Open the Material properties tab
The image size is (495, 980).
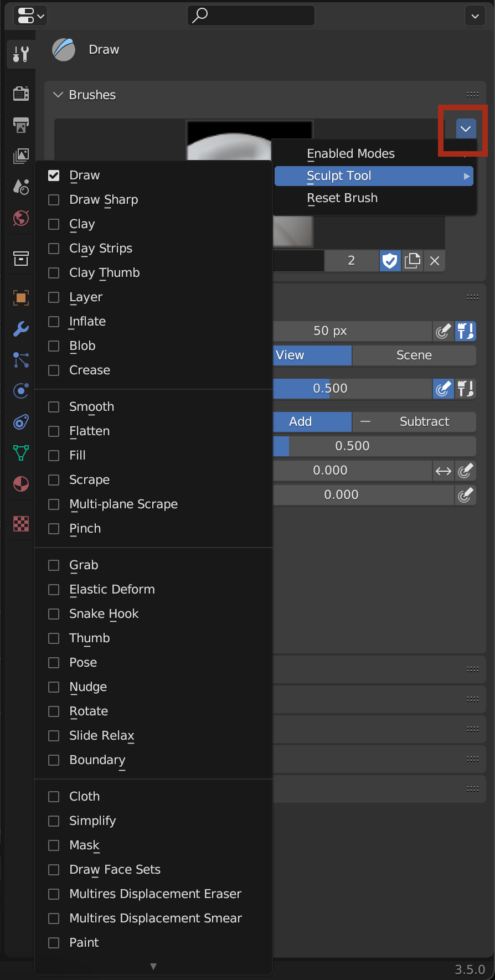(21, 484)
